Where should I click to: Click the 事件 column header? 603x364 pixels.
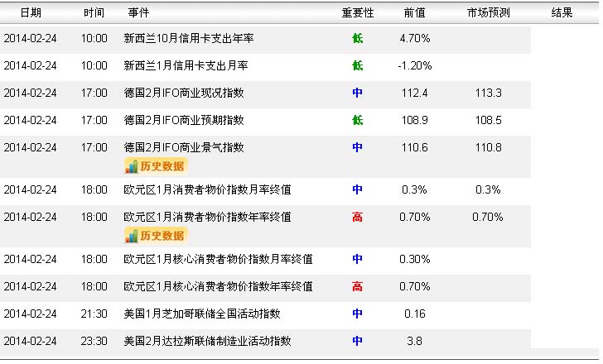coord(139,13)
